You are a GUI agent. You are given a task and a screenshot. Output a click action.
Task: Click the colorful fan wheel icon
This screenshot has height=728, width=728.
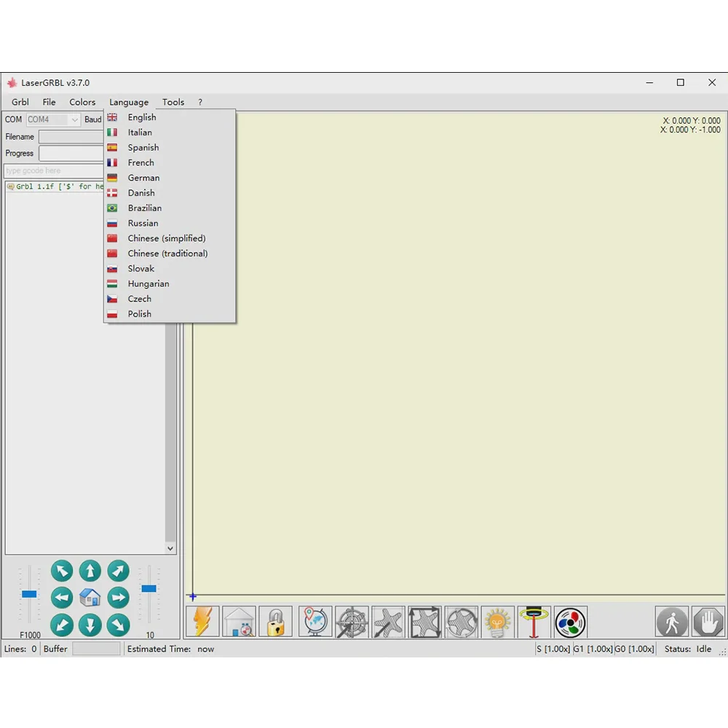571,622
